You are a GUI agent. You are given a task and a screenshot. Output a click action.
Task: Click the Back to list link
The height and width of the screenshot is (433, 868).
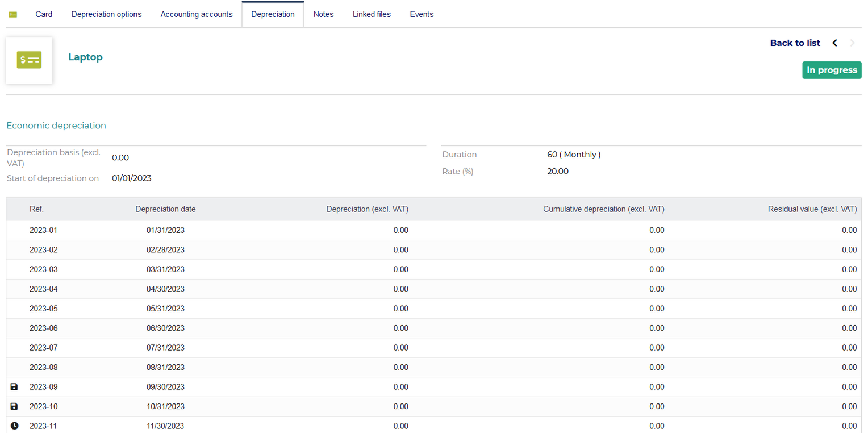click(795, 43)
